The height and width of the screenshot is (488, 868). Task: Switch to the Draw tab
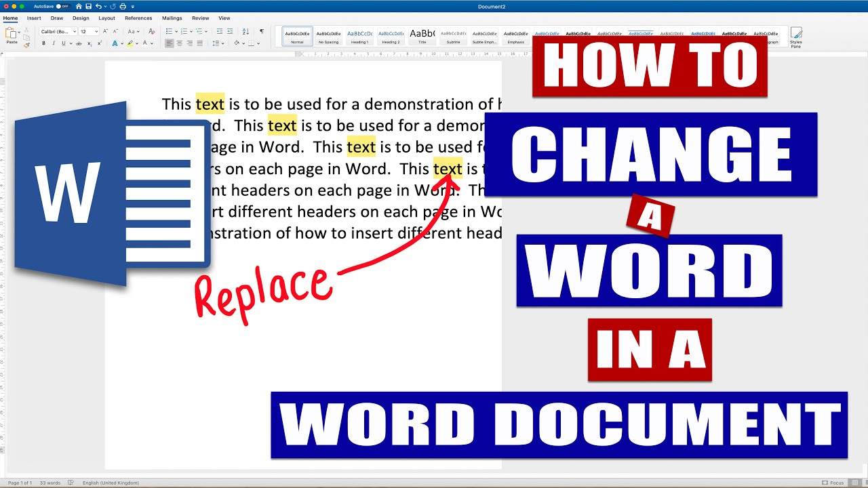click(57, 18)
